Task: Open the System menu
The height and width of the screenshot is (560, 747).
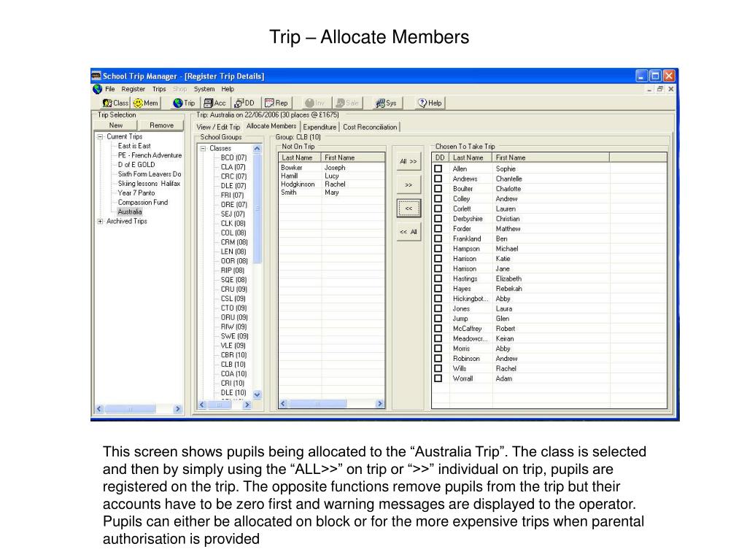Action: (x=204, y=89)
